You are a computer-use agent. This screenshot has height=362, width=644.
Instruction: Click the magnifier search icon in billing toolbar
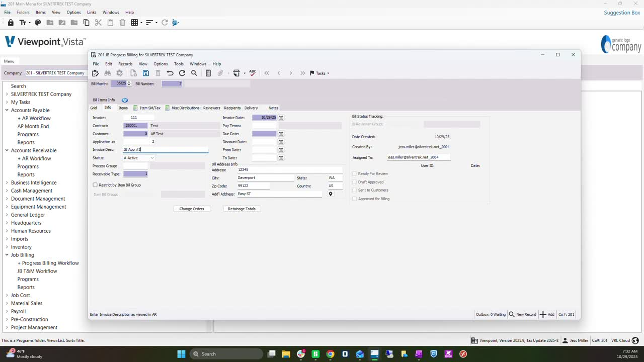194,73
